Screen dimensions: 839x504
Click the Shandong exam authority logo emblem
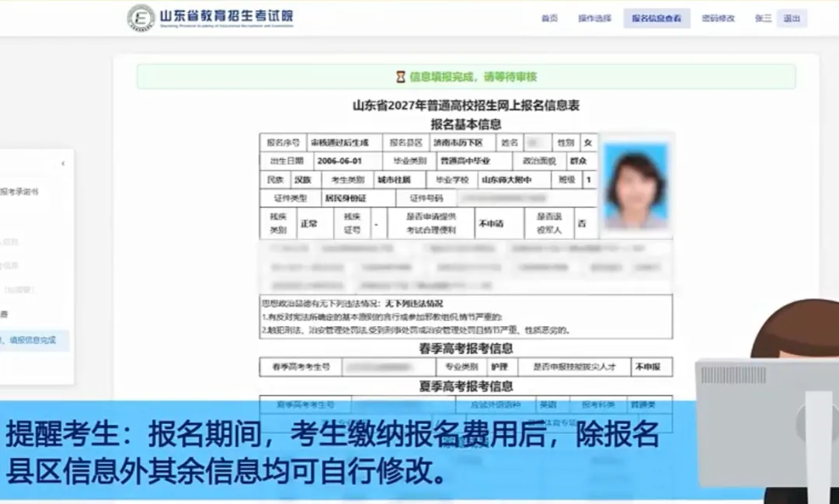pyautogui.click(x=141, y=18)
